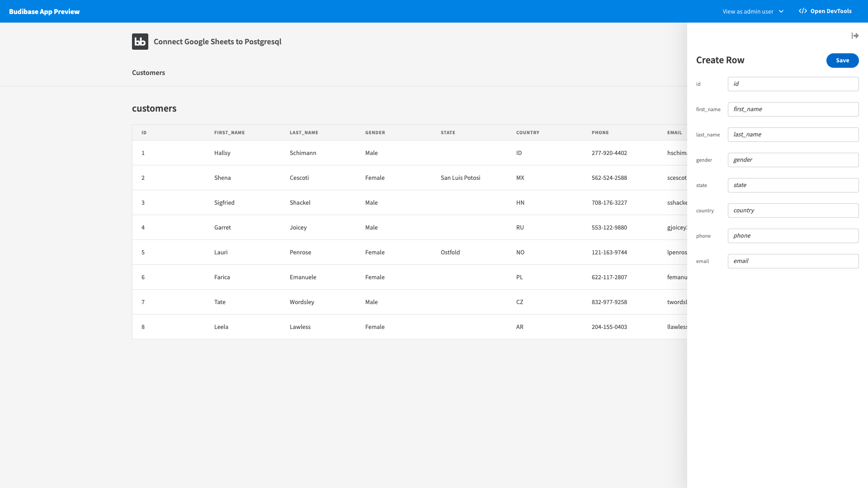Screen dimensions: 868x488
Task: Click the GENDER column header
Action: (375, 133)
